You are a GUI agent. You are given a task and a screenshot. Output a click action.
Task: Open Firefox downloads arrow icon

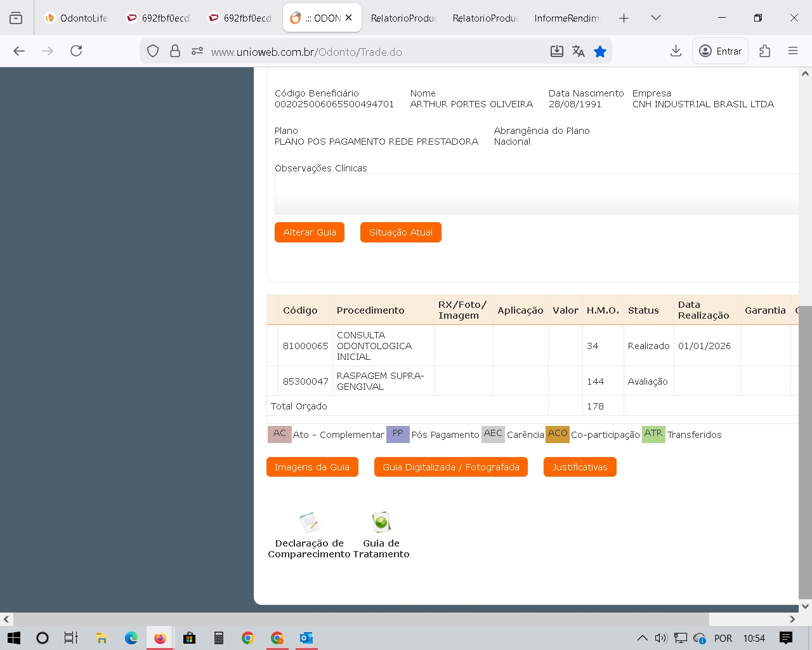[x=676, y=51]
